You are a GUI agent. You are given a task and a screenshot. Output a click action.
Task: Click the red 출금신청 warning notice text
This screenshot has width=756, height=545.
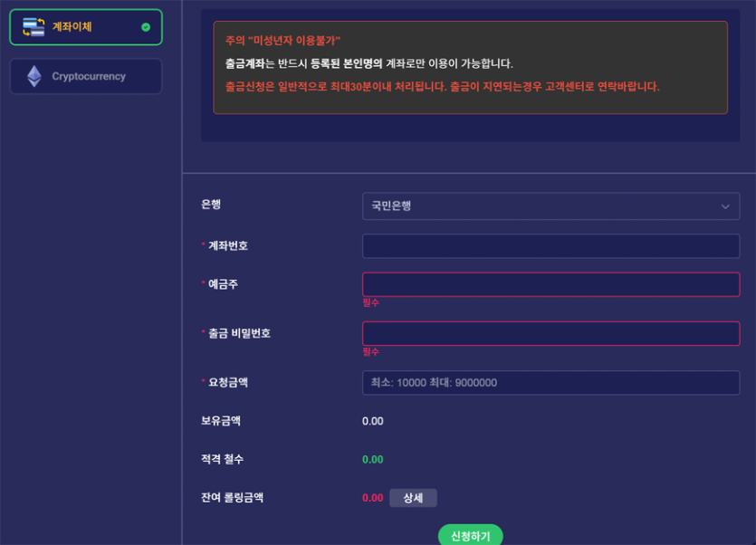tap(442, 87)
